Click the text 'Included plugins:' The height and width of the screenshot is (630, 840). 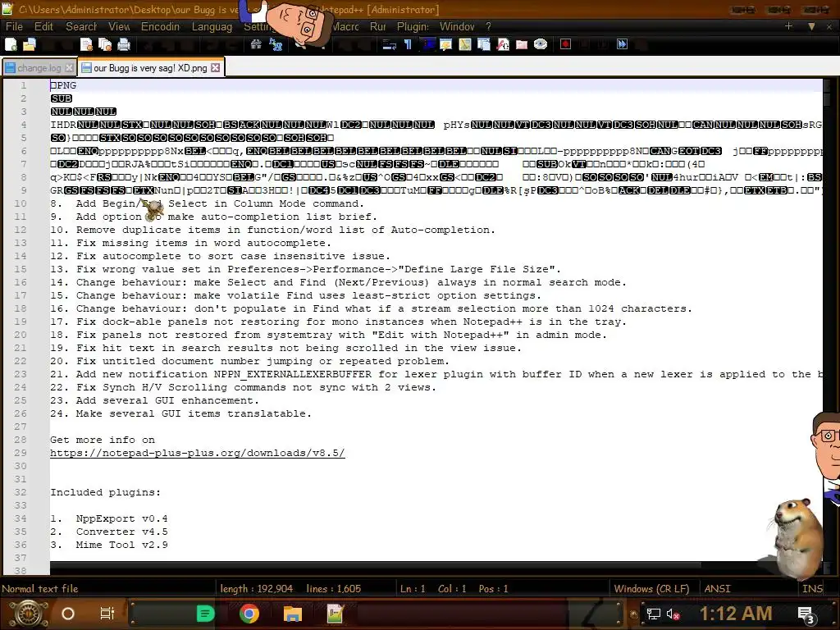point(106,492)
